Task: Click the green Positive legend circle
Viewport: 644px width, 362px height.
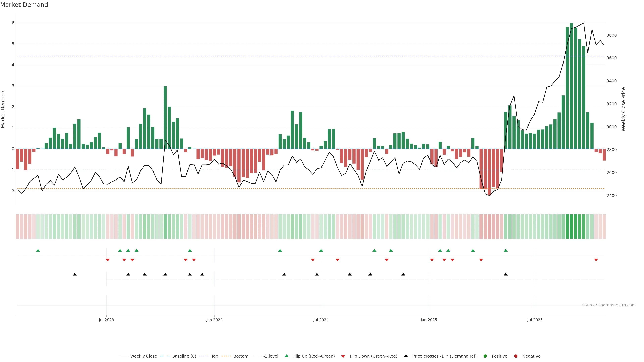Action: tap(485, 356)
